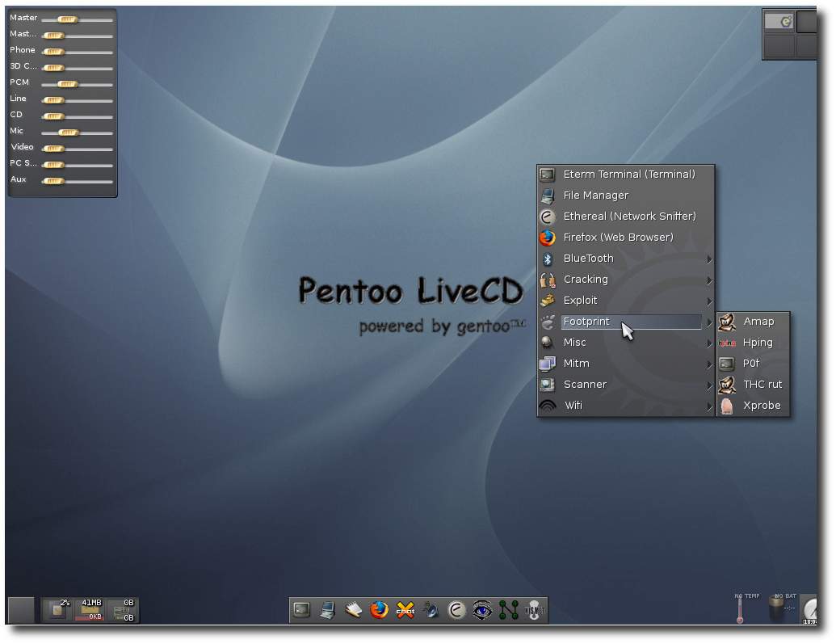Launch the computer file manager dock icon
836x644 pixels.
pos(328,610)
